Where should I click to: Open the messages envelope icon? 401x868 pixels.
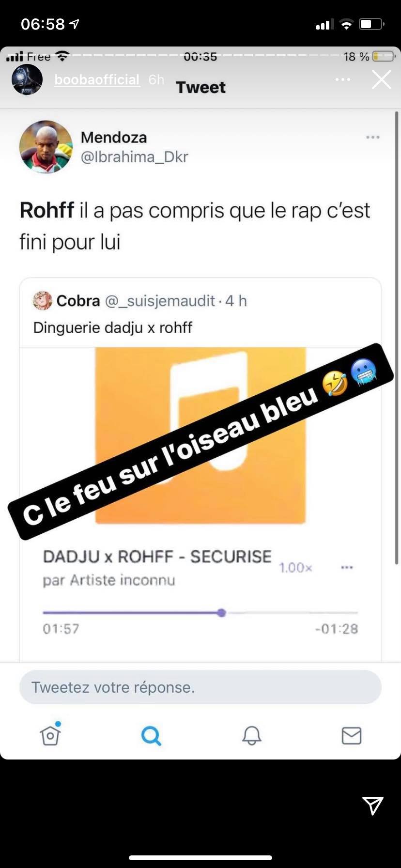click(x=352, y=735)
